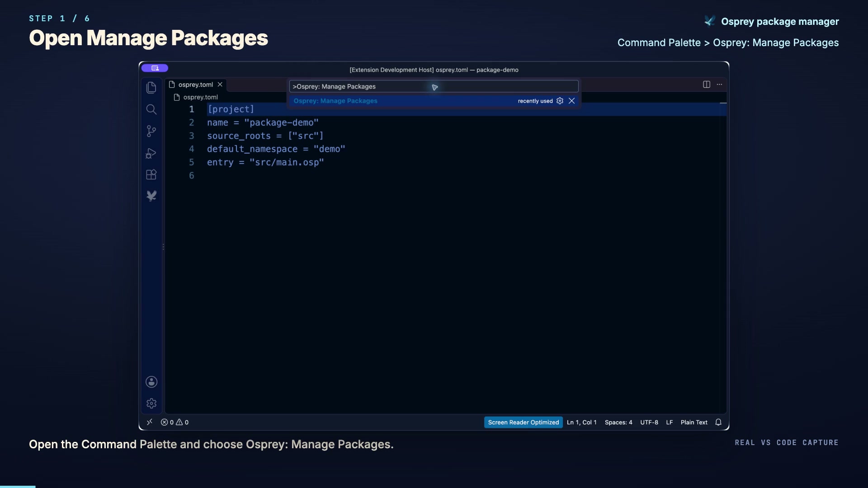868x488 pixels.
Task: Toggle Screen Reader Optimized status
Action: pos(524,422)
